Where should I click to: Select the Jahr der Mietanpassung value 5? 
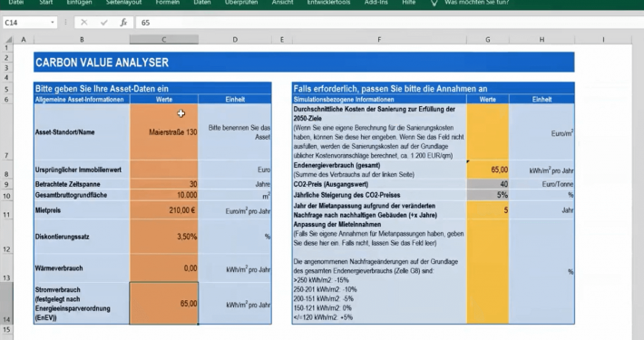(487, 210)
